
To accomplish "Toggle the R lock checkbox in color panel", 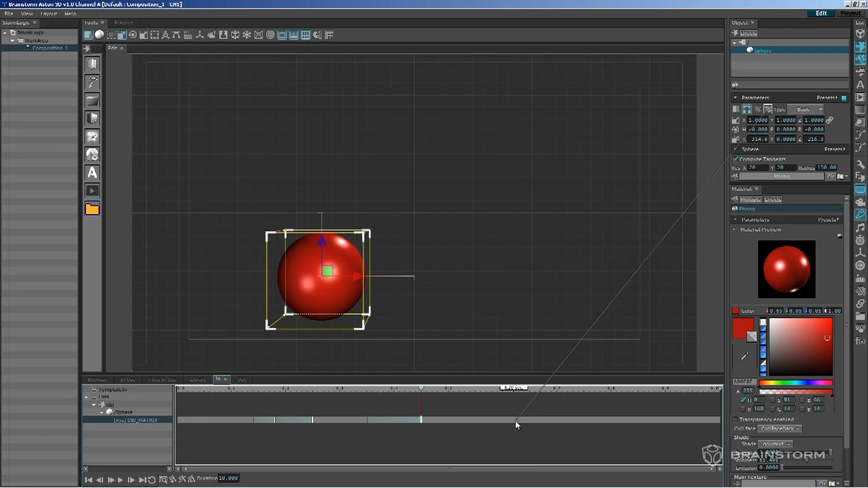I will point(743,409).
